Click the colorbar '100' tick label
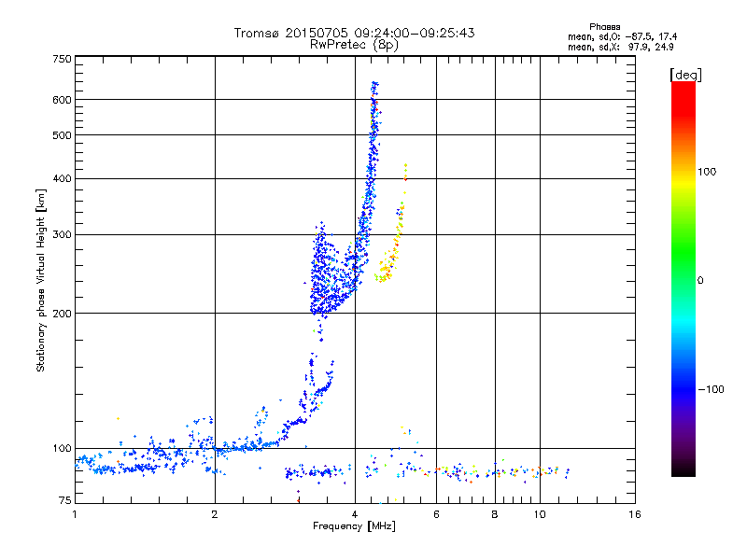The height and width of the screenshot is (560, 747). [707, 172]
